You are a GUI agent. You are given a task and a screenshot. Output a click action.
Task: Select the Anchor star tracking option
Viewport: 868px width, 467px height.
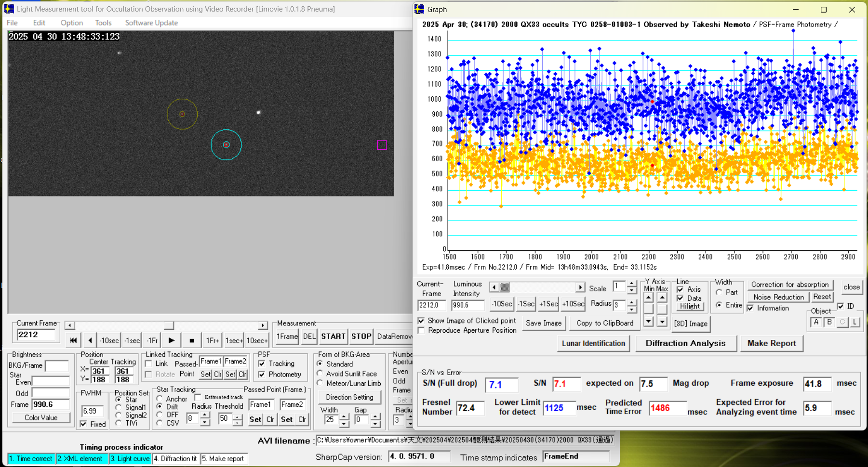[x=160, y=399]
